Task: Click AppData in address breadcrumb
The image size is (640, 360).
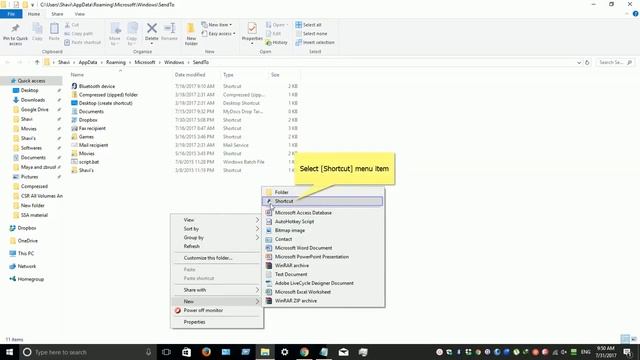Action: [88, 62]
